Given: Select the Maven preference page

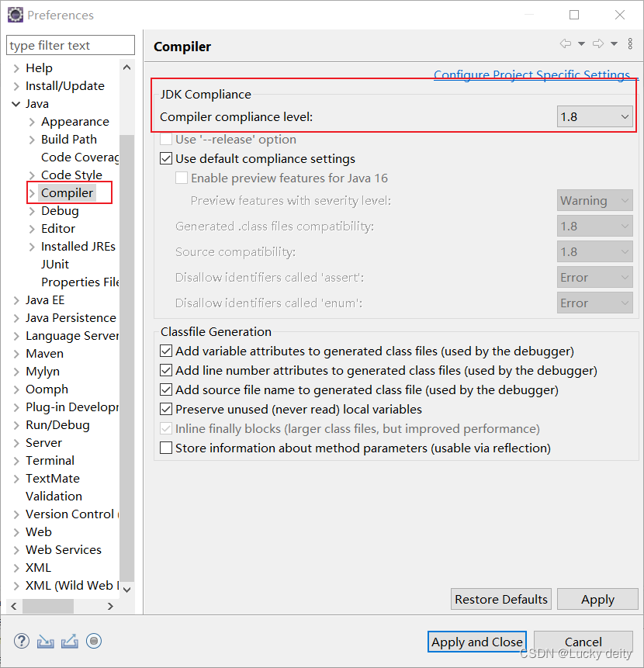Looking at the screenshot, I should (x=44, y=353).
